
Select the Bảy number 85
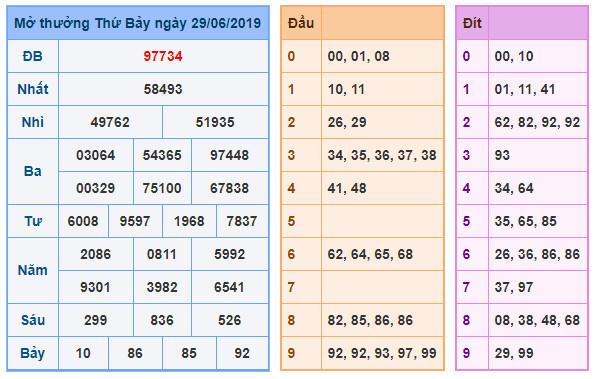click(189, 354)
